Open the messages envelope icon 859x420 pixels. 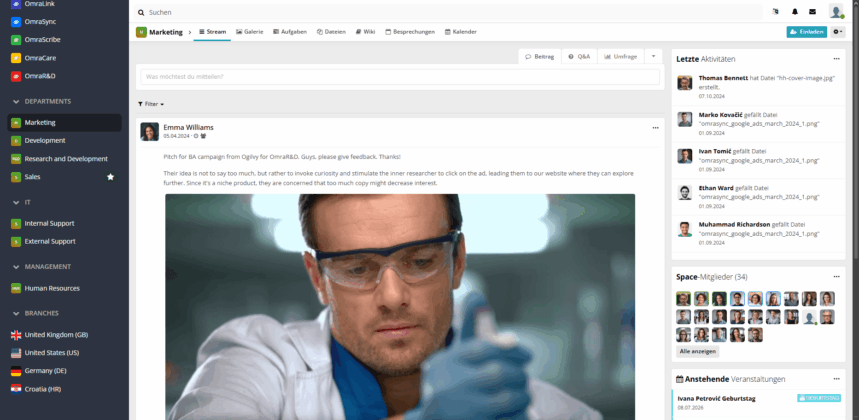[x=812, y=11]
